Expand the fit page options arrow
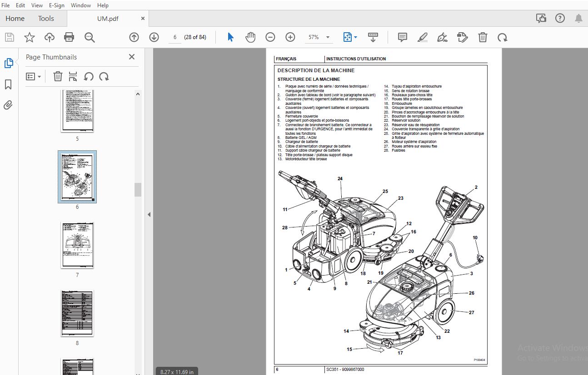Viewport: 588px width, 375px height. tap(355, 38)
